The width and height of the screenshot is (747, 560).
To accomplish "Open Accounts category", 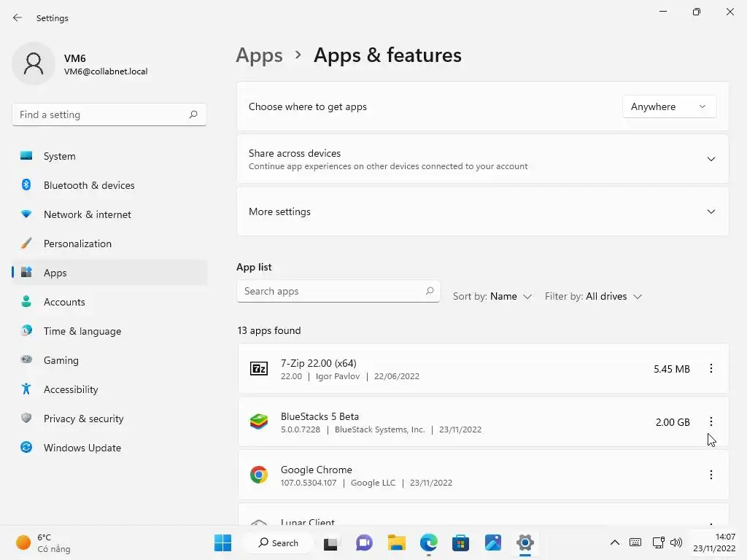I will click(109, 302).
